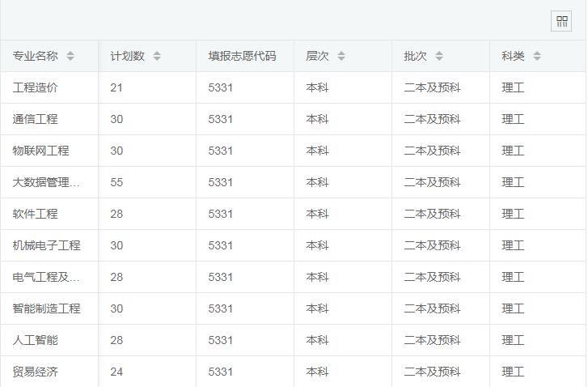
Task: Click 二本及预科 in 贸易经济 row
Action: [x=433, y=372]
